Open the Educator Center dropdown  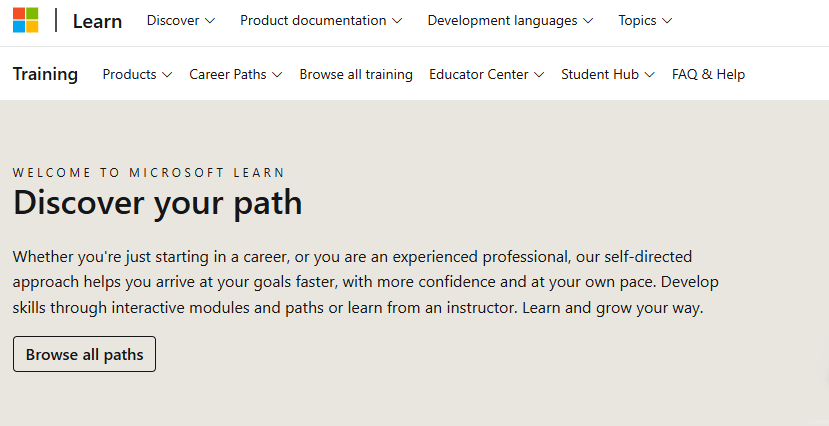(486, 74)
